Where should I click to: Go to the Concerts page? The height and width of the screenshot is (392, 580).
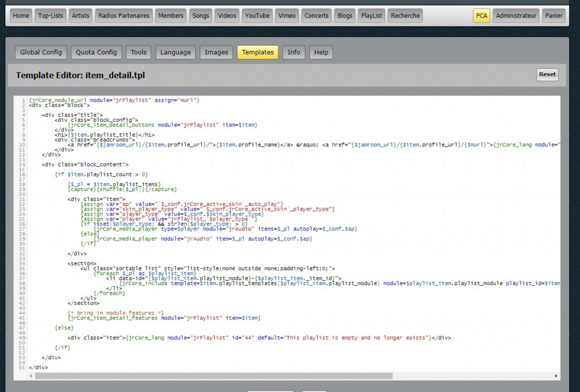point(316,15)
